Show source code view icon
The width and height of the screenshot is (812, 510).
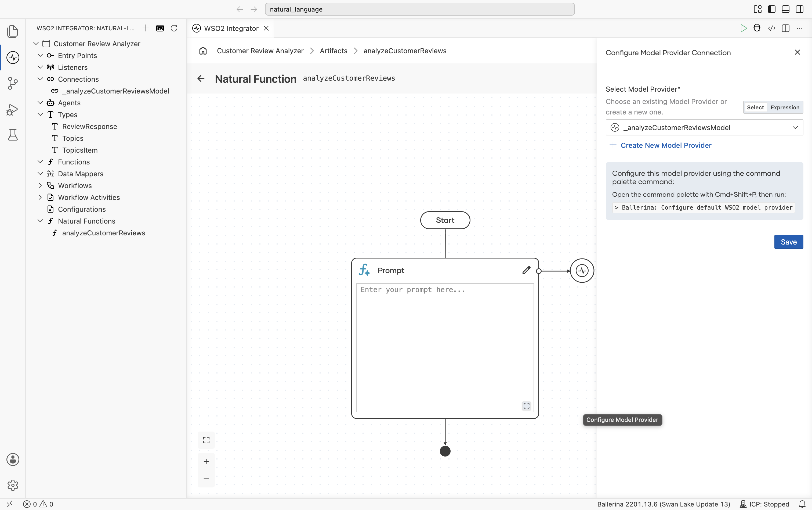(771, 28)
